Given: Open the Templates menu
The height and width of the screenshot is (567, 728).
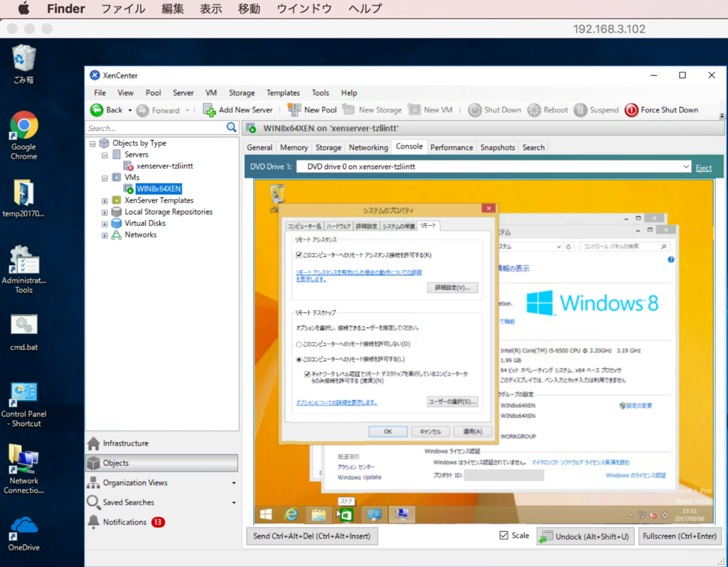Looking at the screenshot, I should (283, 93).
